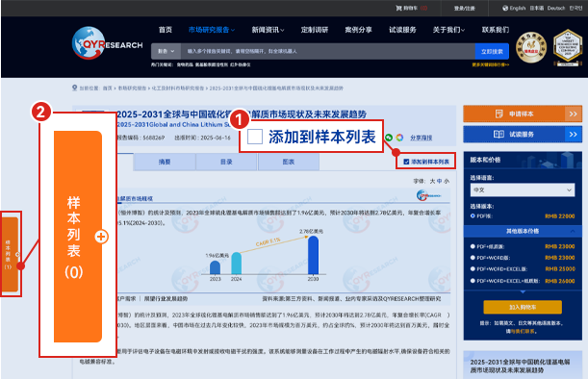
Task: Open the shopping cart icon in top bar
Action: tap(398, 8)
